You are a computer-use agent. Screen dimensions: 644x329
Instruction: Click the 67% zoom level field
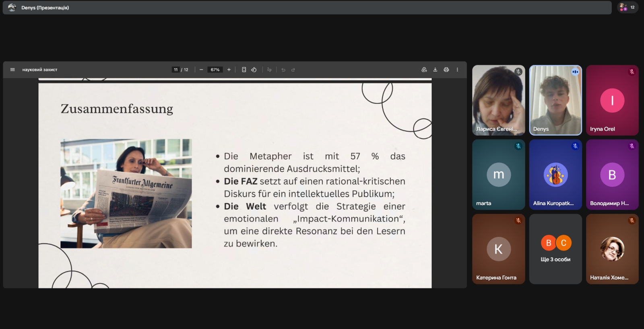pyautogui.click(x=215, y=70)
